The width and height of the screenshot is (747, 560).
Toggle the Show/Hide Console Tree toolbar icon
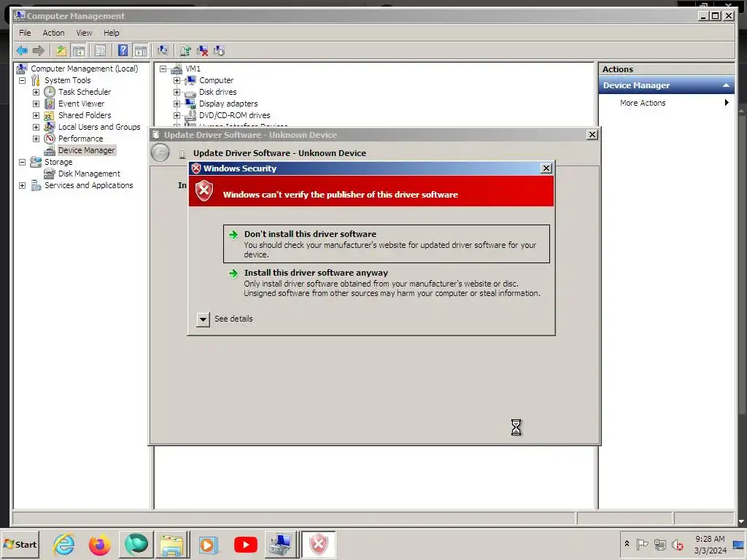[79, 50]
